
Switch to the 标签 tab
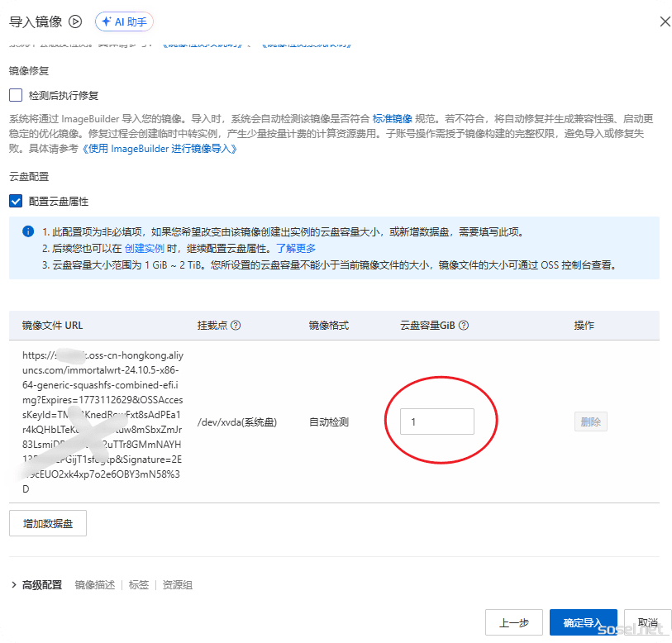pyautogui.click(x=138, y=584)
